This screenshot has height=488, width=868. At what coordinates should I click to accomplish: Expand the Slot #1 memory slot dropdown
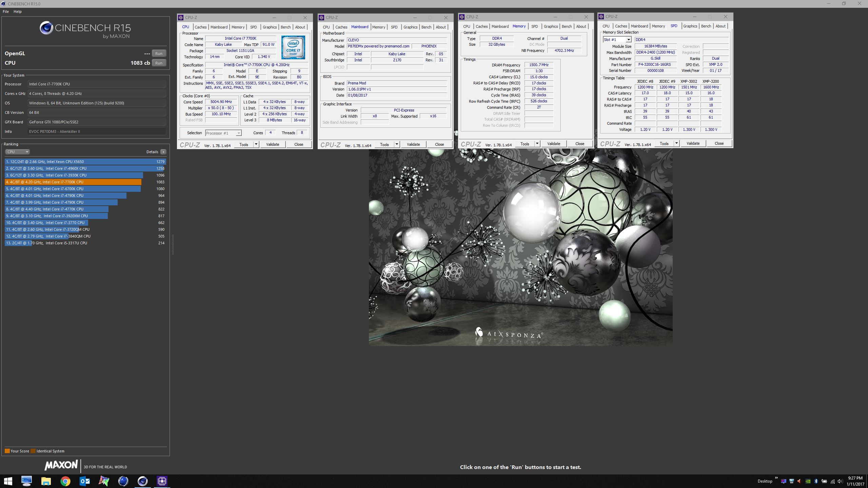click(x=629, y=40)
